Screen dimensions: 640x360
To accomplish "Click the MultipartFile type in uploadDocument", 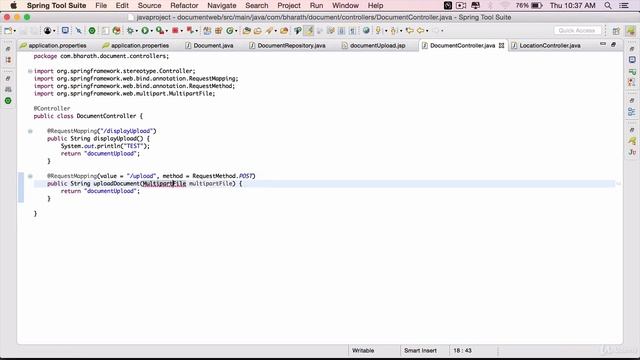I will 164,184.
